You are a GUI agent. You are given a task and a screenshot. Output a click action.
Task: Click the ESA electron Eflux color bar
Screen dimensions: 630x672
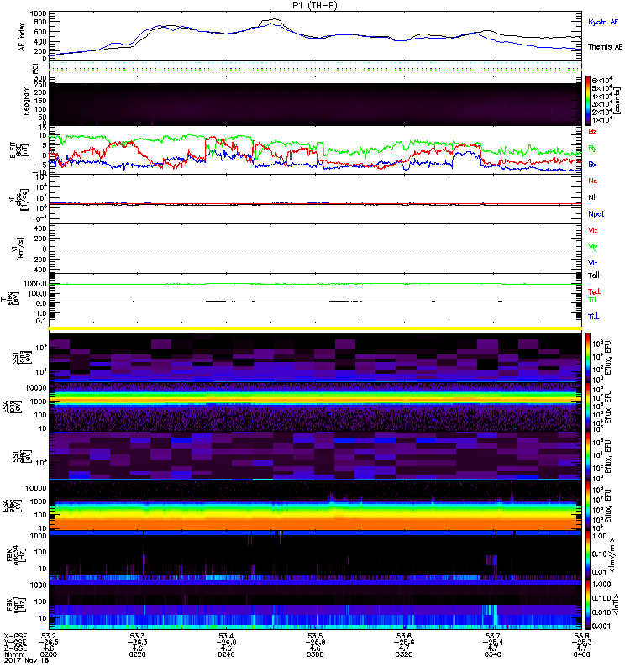tap(588, 506)
